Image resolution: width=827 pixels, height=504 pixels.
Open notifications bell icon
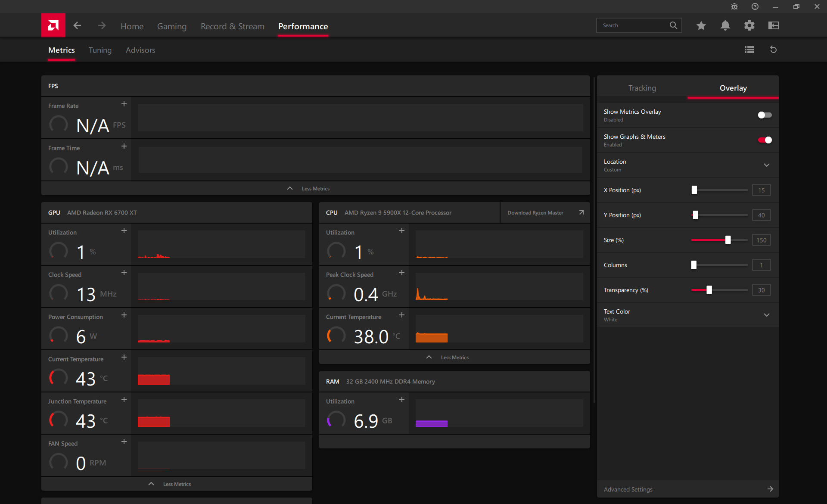pyautogui.click(x=725, y=26)
